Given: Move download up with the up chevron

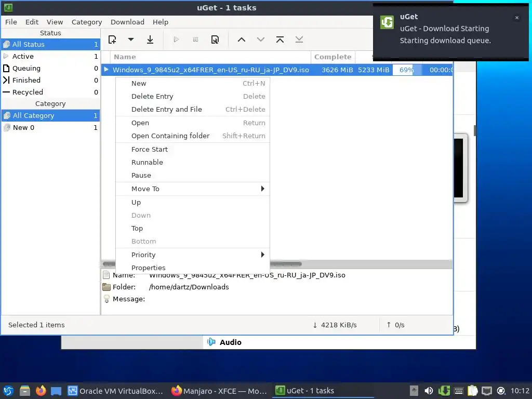Looking at the screenshot, I should [x=241, y=39].
